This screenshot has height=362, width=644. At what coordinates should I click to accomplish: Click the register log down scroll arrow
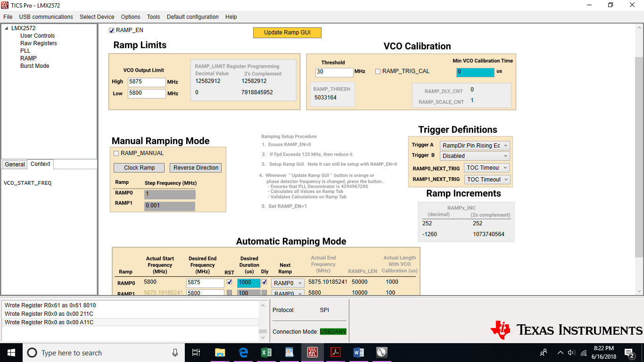(x=263, y=337)
